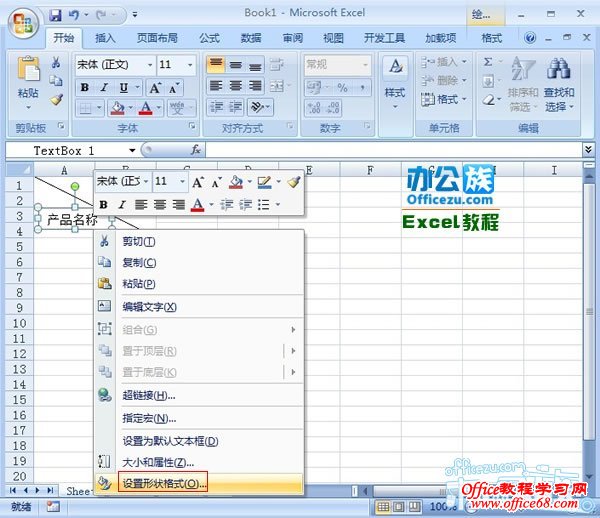Image resolution: width=600 pixels, height=518 pixels.
Task: Toggle middle vertical align in ribbon
Action: coord(235,65)
